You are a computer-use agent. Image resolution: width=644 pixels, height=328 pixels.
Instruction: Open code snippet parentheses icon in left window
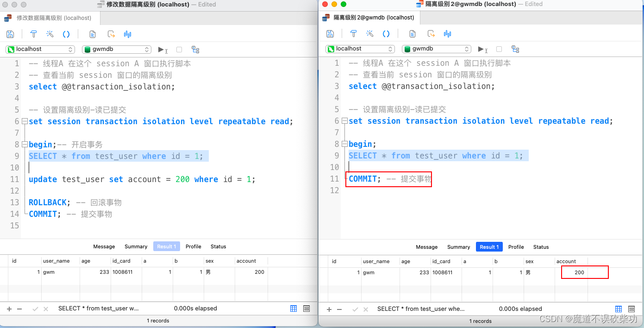coord(66,34)
